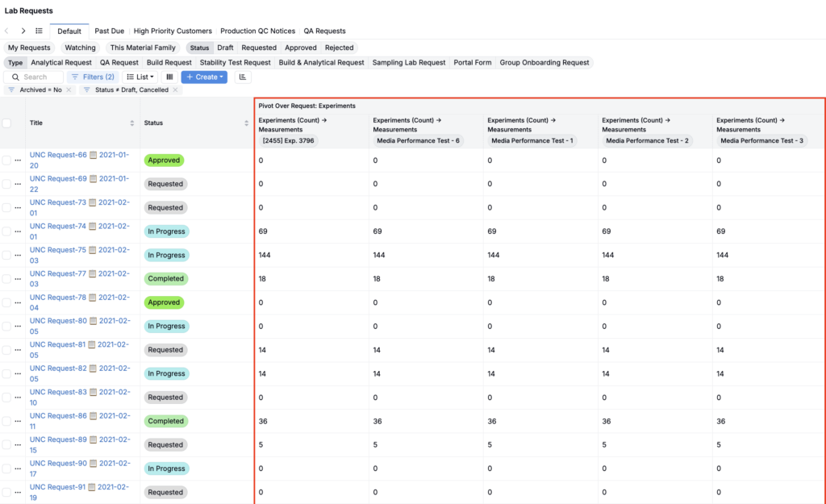Remove the Status ≠ Draft, Cancelled filter
826x504 pixels.
click(176, 90)
